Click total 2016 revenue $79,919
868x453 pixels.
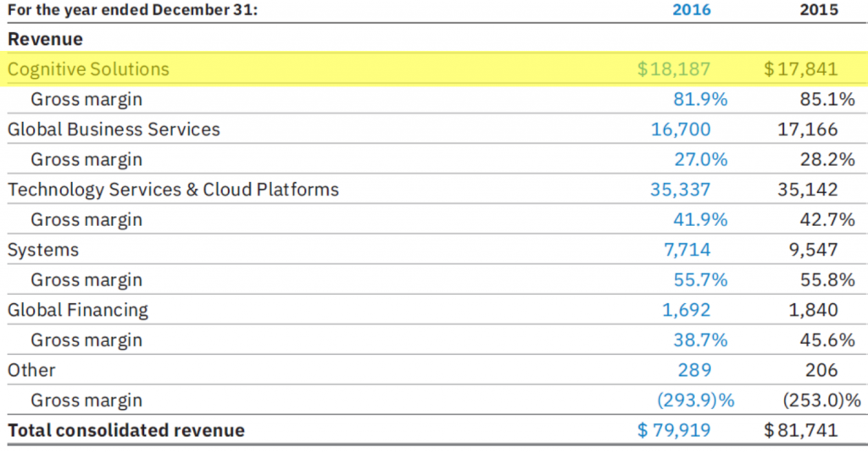(x=674, y=430)
